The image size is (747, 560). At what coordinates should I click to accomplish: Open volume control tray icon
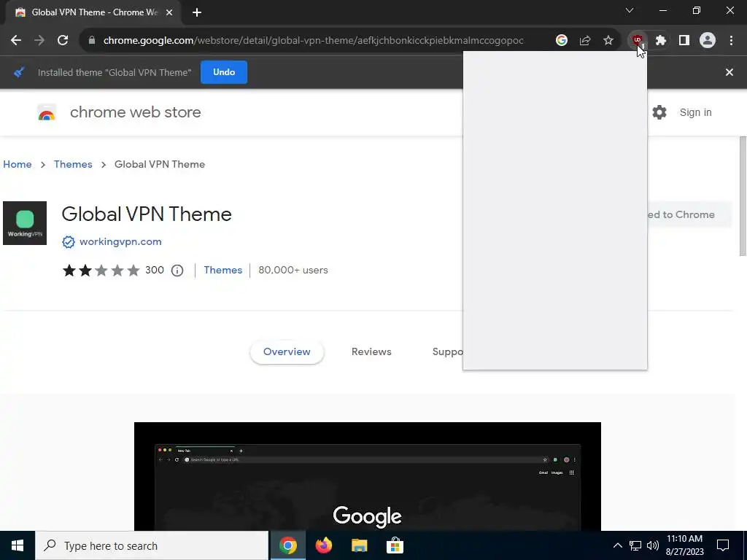click(653, 545)
